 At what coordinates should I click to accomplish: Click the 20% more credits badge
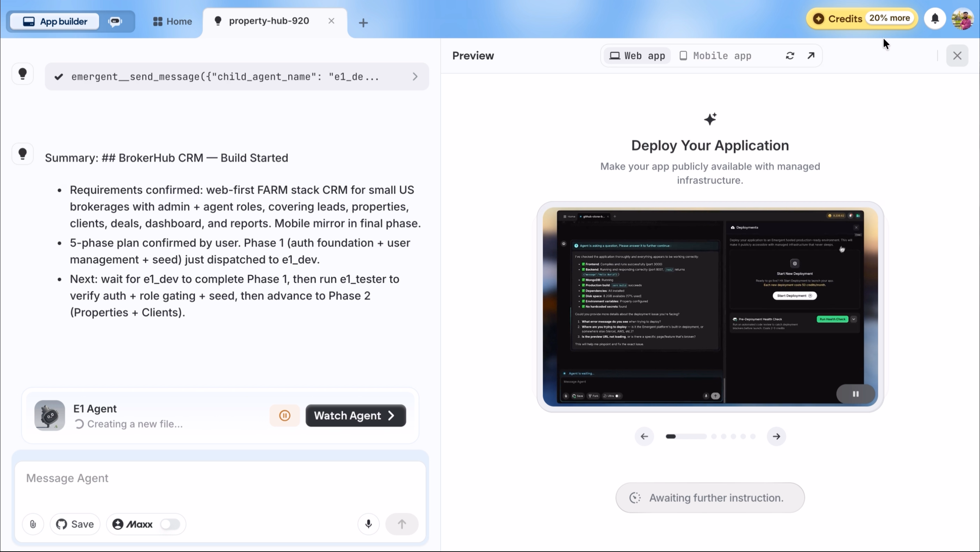(x=890, y=18)
